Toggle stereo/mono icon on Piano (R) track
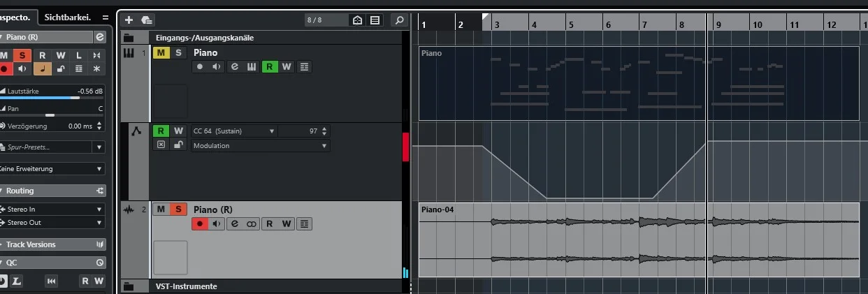This screenshot has height=294, width=868. coord(252,223)
